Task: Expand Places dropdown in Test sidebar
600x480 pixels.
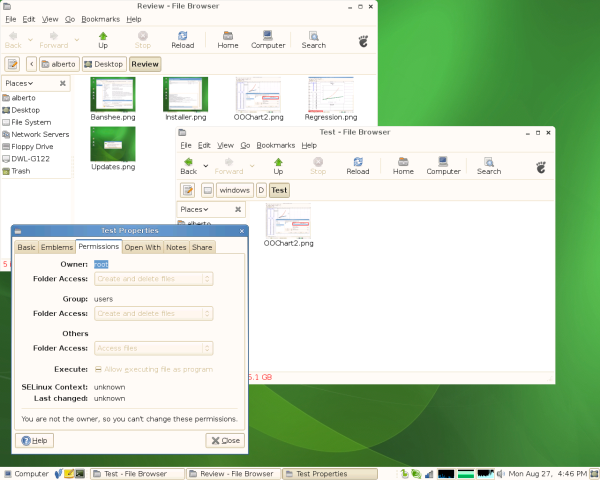Action: tap(194, 209)
